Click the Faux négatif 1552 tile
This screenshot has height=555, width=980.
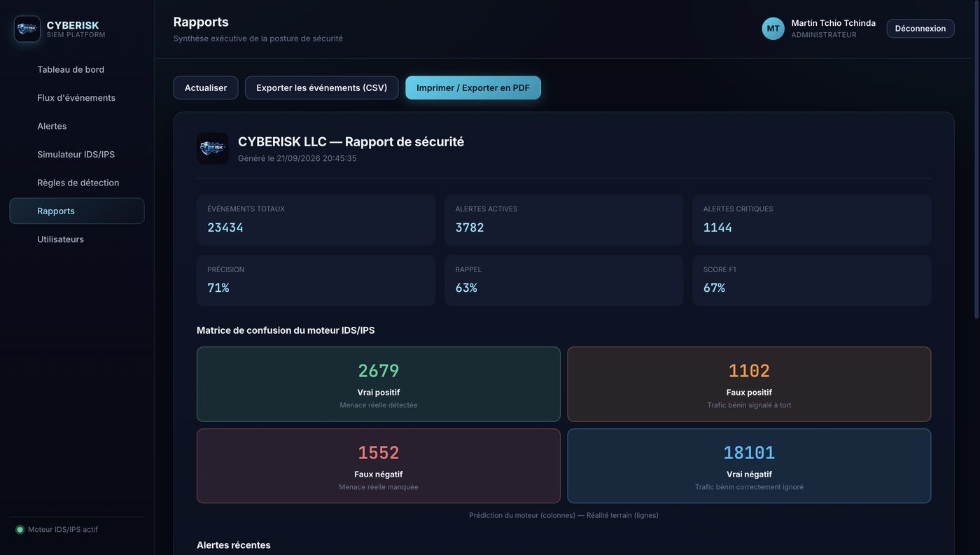point(379,466)
